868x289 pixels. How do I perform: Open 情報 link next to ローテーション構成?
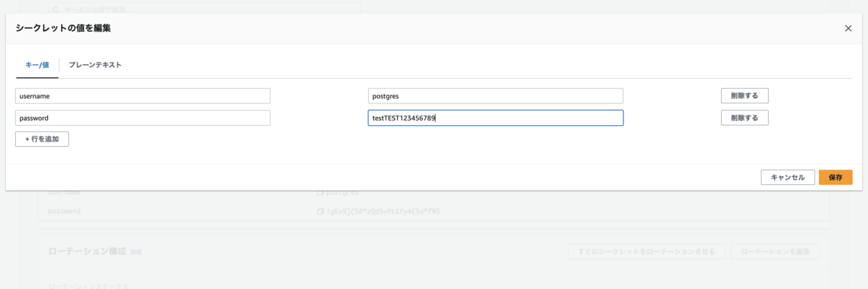136,252
